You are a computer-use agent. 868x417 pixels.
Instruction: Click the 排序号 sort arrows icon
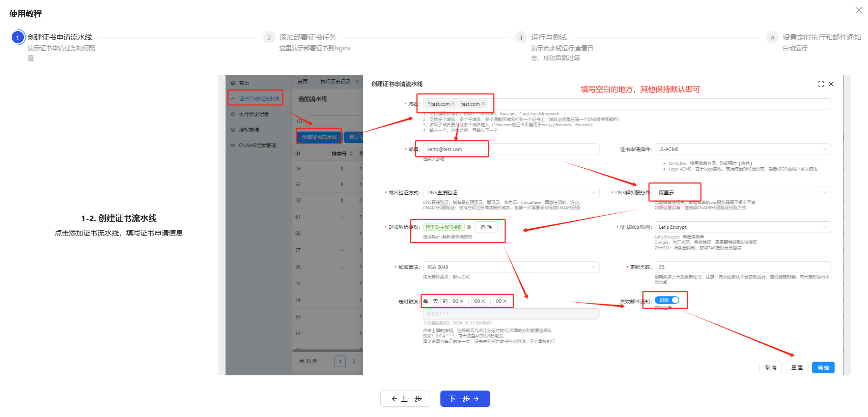[x=351, y=154]
